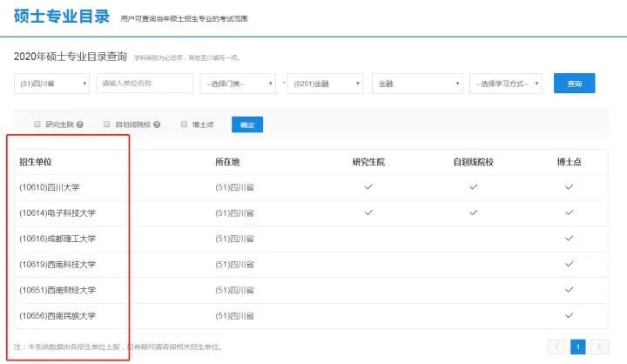Image resolution: width=627 pixels, height=364 pixels.
Task: Open the (10614)电子科技大学 entry
Action: [57, 212]
